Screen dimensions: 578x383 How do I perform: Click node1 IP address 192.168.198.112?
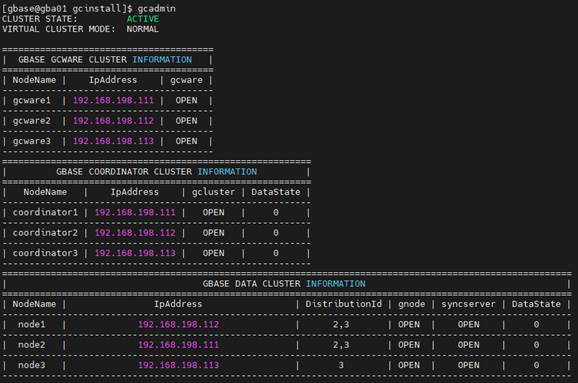point(178,324)
